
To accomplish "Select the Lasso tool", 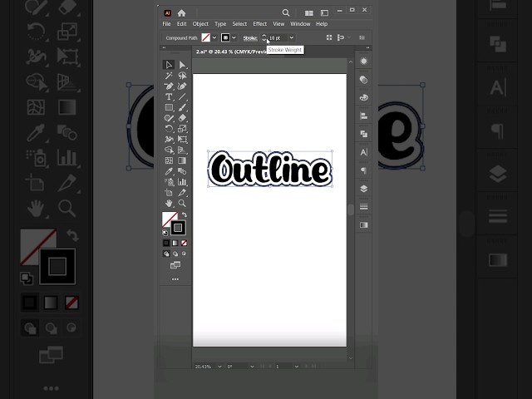I will coord(182,76).
